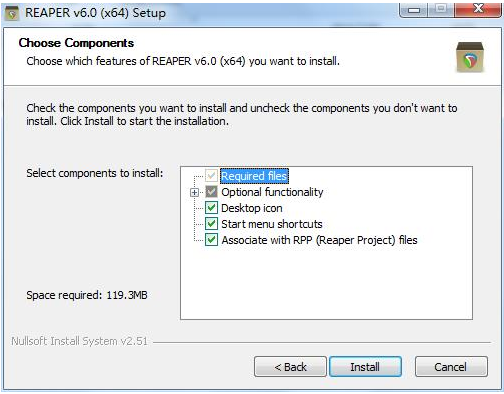Close the setup window
The width and height of the screenshot is (504, 394).
pyautogui.click(x=479, y=9)
